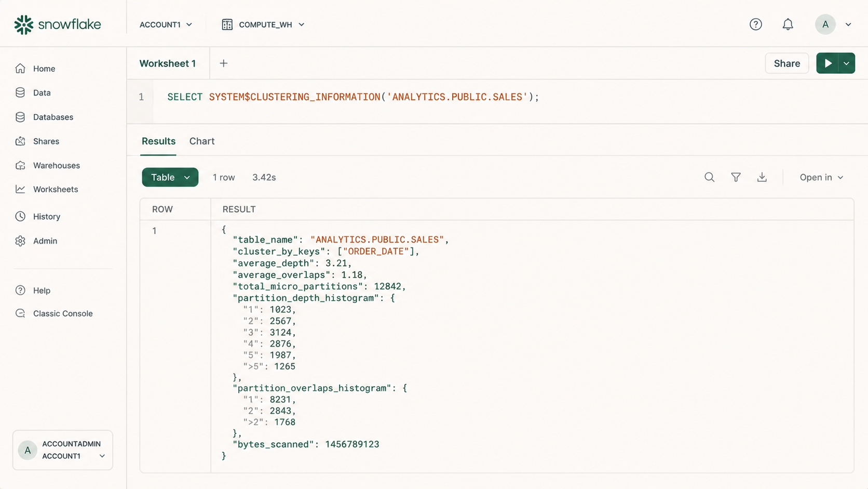The width and height of the screenshot is (868, 489).
Task: Open History in the sidebar
Action: click(x=47, y=216)
